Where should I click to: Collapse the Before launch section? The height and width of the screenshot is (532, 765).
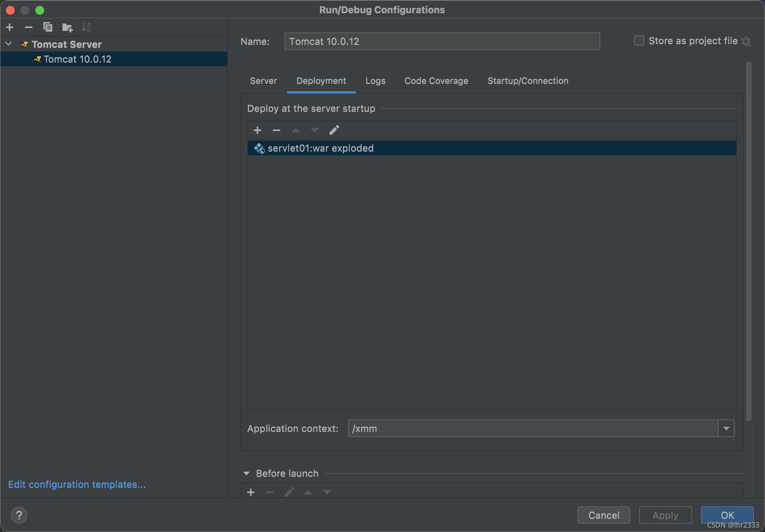(x=246, y=474)
